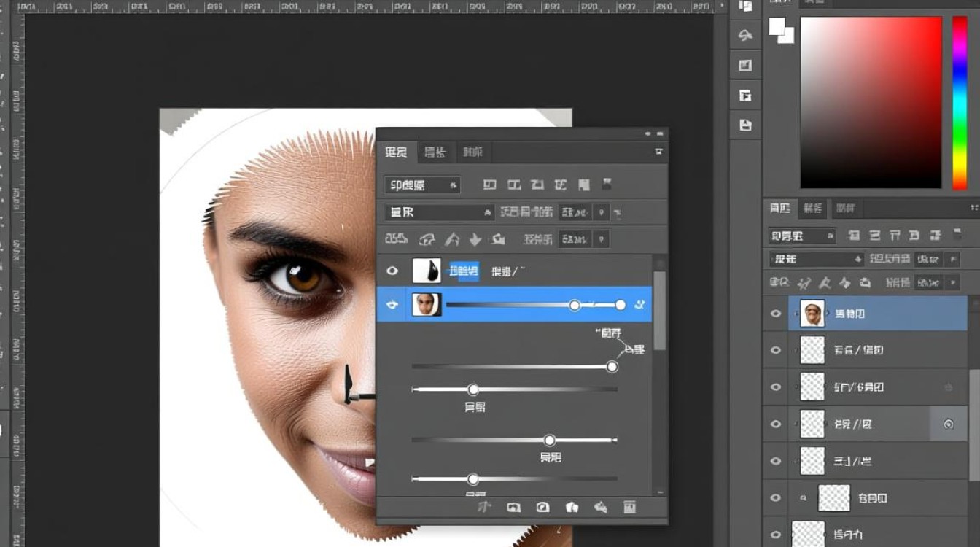
Task: Click the downward arrow icon in the floating panel's lock row
Action: (x=475, y=238)
